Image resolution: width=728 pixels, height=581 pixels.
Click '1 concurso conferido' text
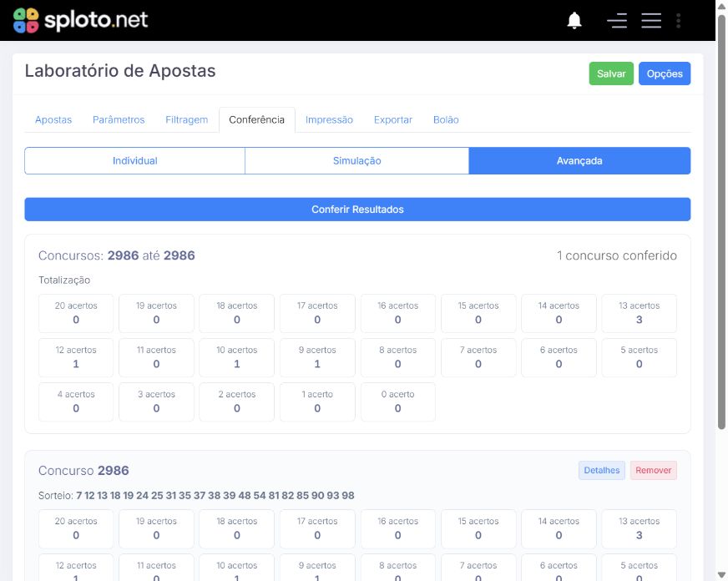click(x=617, y=255)
